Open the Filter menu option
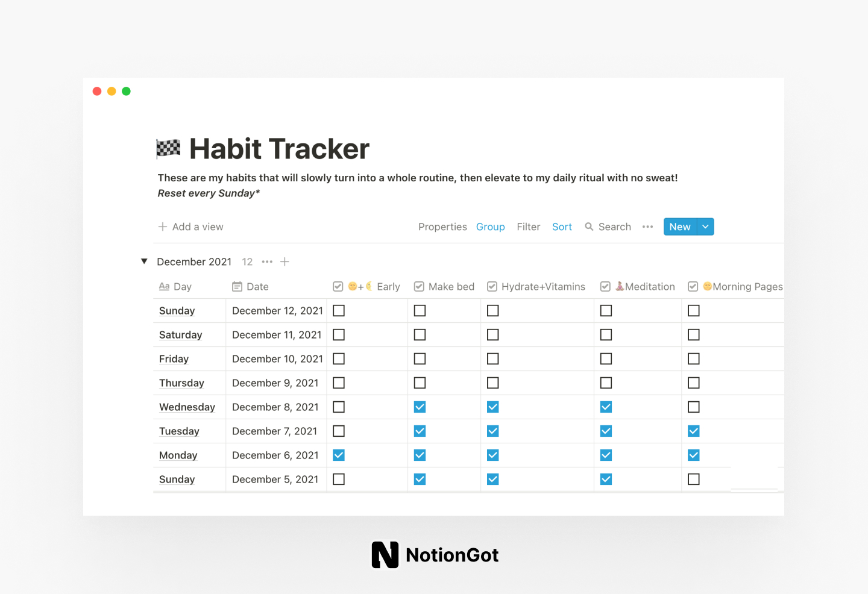The image size is (868, 594). [529, 227]
